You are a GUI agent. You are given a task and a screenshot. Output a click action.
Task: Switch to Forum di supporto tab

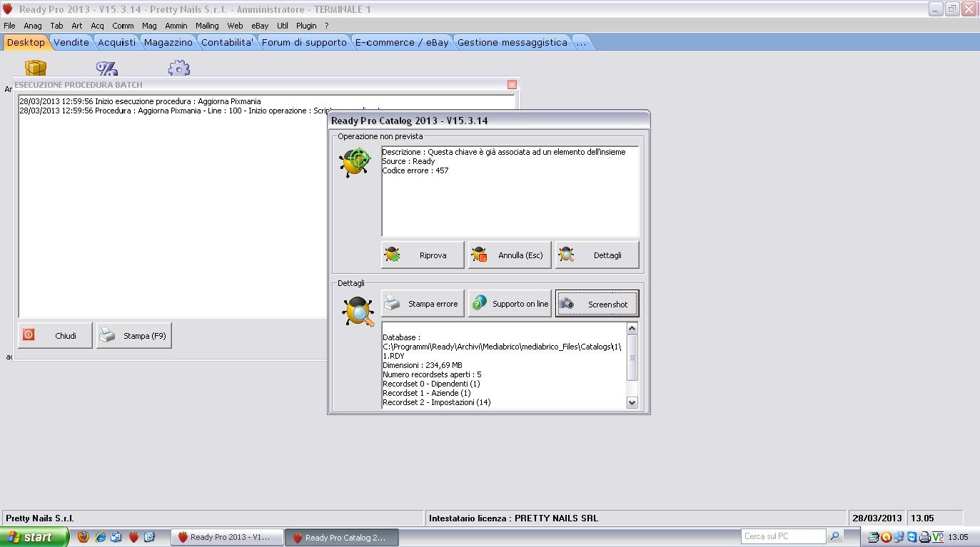pos(304,42)
